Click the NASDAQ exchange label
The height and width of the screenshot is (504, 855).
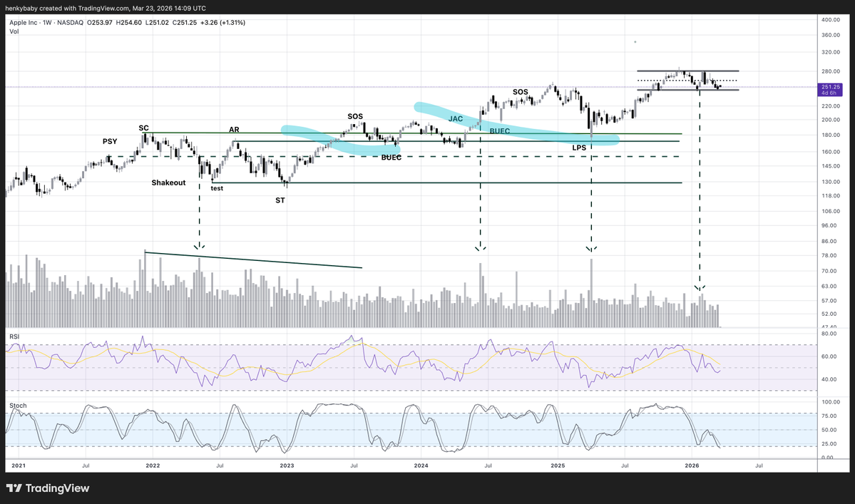(x=70, y=23)
